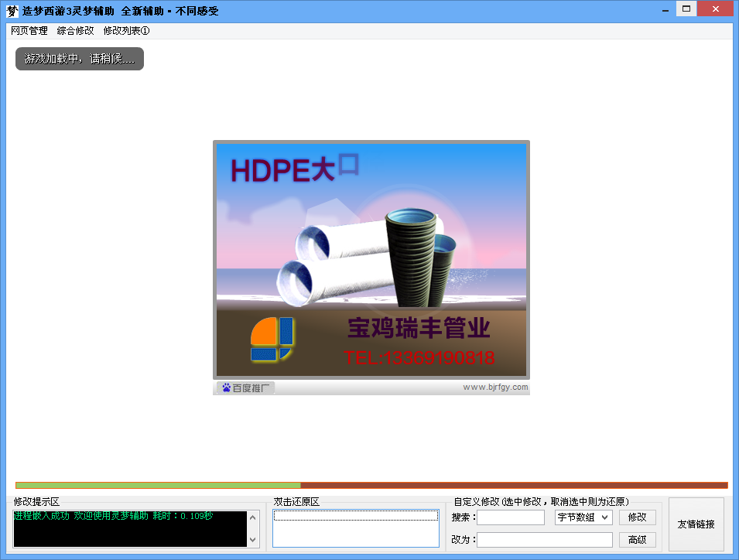Close the 灵梦辅助 window

[x=716, y=9]
